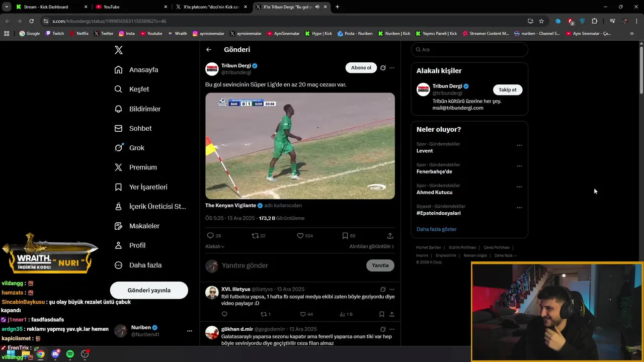Open options for Fenerbahçe'de trend
The width and height of the screenshot is (644, 362).
click(x=519, y=166)
